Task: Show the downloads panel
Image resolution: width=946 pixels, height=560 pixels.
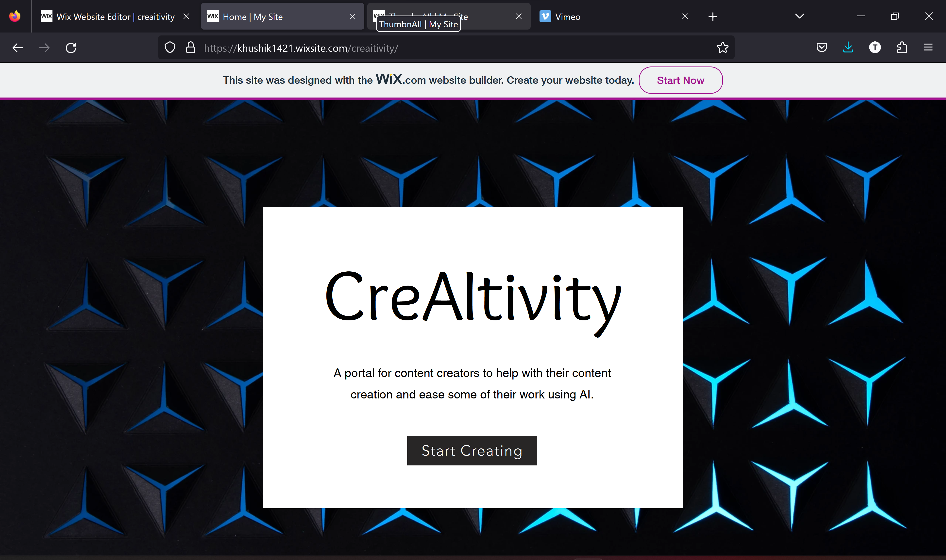Action: click(x=848, y=48)
